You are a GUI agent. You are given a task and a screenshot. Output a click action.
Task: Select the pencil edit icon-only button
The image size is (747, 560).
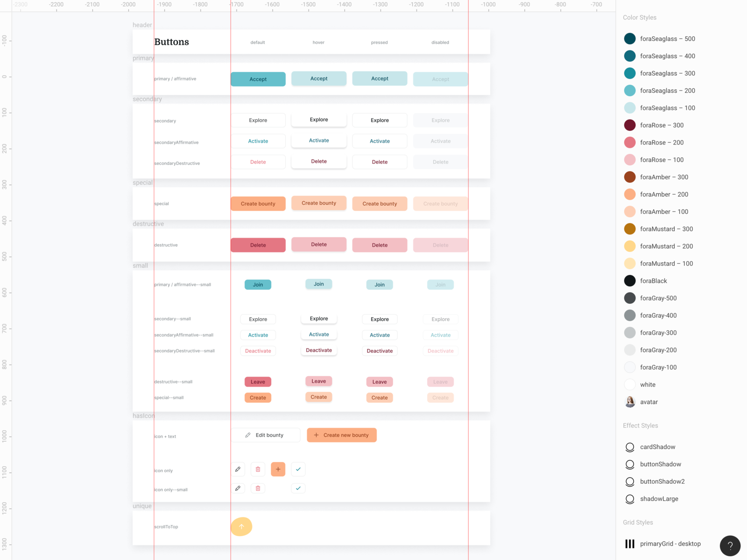238,469
